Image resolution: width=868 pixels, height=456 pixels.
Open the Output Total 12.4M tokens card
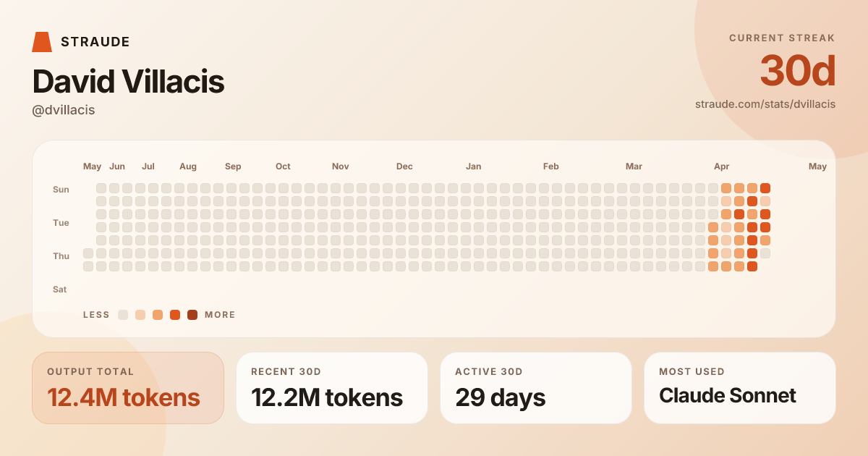(x=128, y=388)
